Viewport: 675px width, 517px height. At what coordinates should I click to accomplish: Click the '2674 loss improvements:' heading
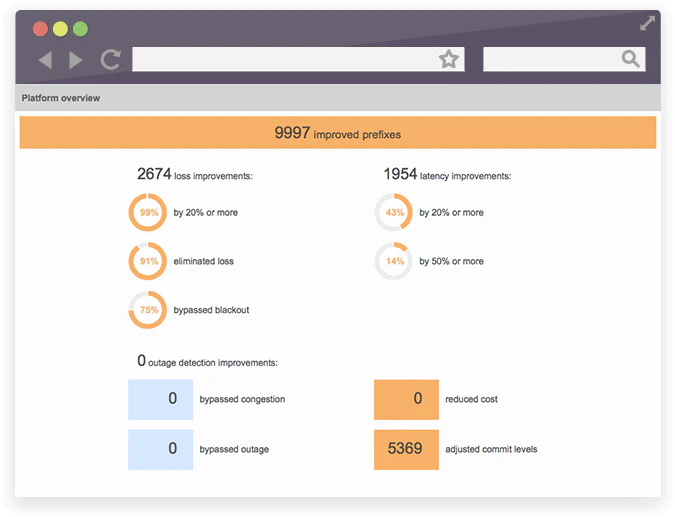pos(195,174)
